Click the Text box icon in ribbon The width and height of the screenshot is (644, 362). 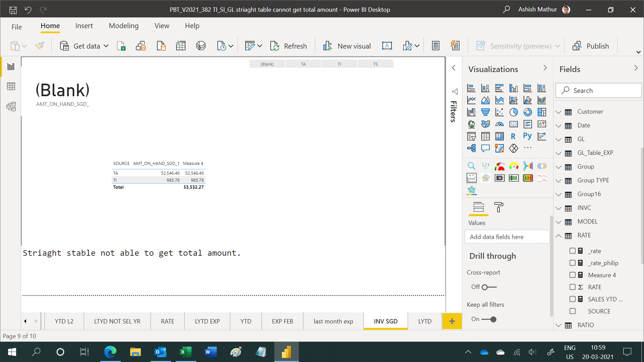click(x=387, y=46)
